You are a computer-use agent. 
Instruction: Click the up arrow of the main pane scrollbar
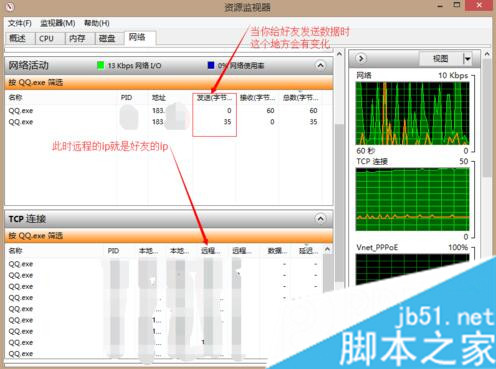coord(339,54)
